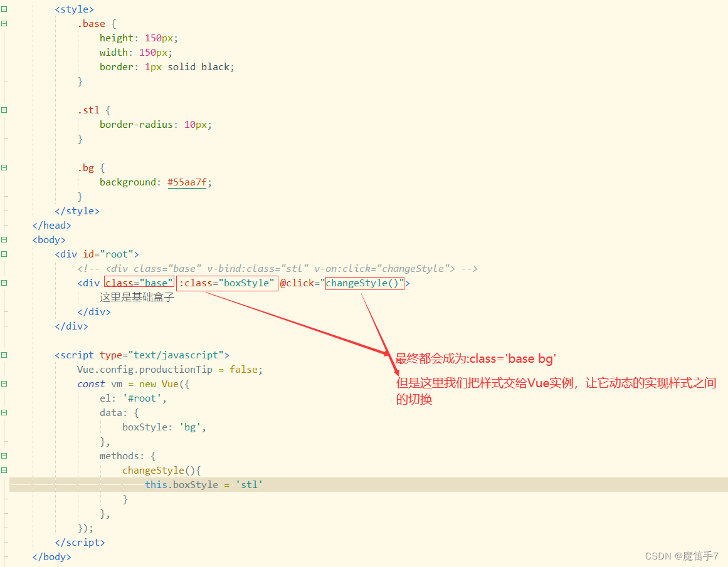This screenshot has width=728, height=567.
Task: Collapse the .base rule fold marker
Action: [x=4, y=24]
